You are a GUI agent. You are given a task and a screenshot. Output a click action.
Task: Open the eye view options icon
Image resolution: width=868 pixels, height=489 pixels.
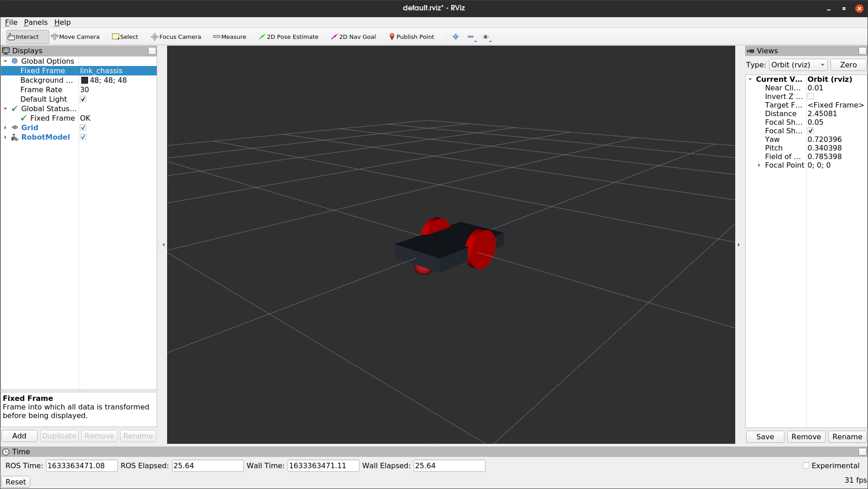coord(485,37)
